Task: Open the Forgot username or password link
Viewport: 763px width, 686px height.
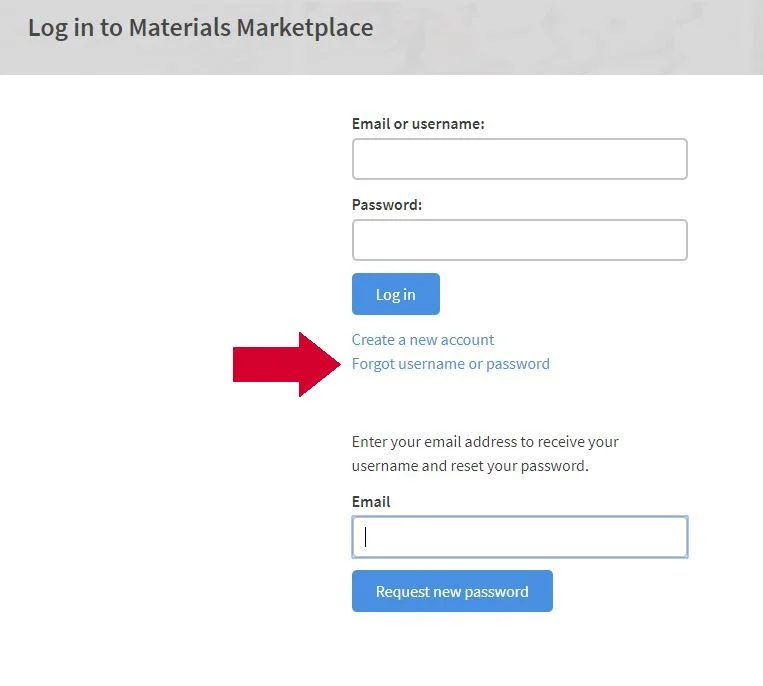Action: click(451, 364)
